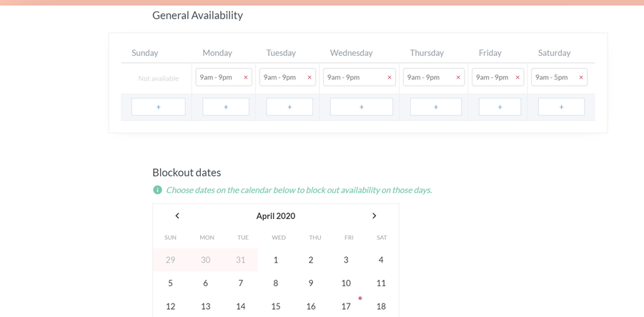
Task: Remove Monday 9am - 9pm time slot
Action: pos(246,77)
